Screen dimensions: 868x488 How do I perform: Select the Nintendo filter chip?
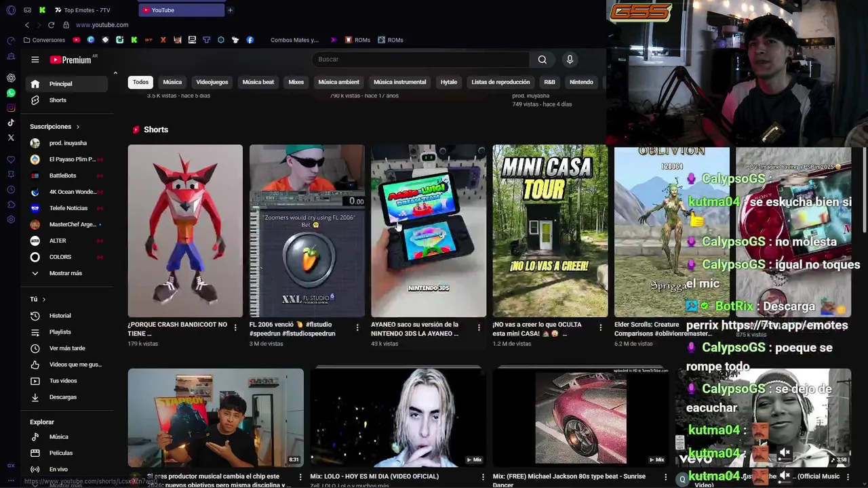coord(581,82)
